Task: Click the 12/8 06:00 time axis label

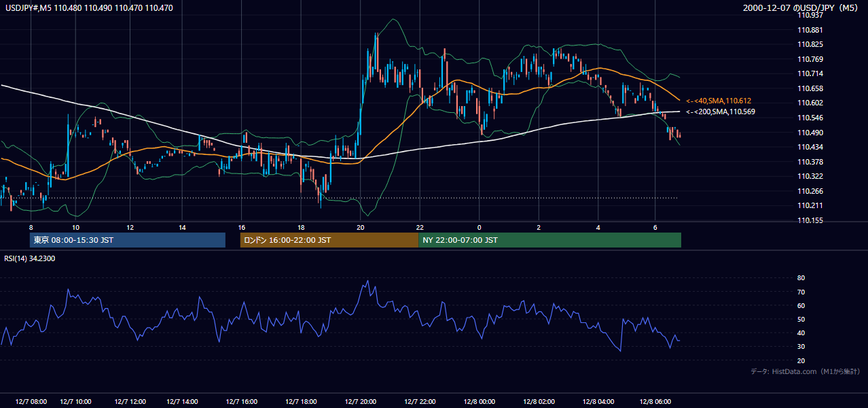Action: point(656,402)
